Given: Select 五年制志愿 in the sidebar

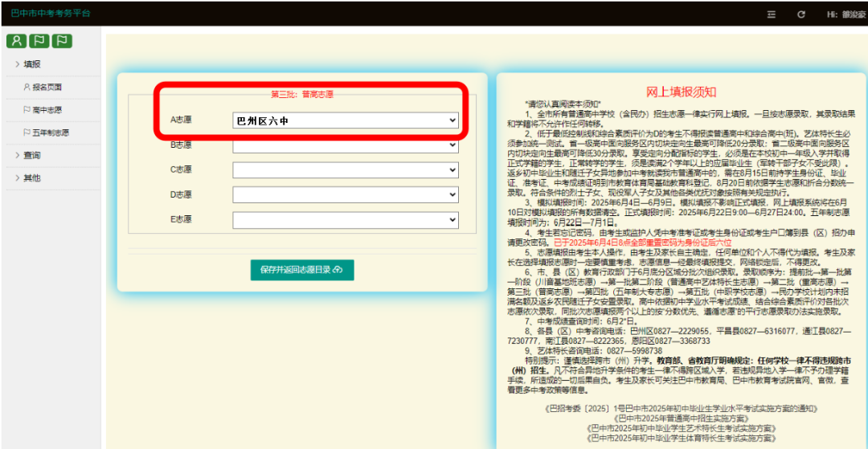Looking at the screenshot, I should (x=50, y=133).
